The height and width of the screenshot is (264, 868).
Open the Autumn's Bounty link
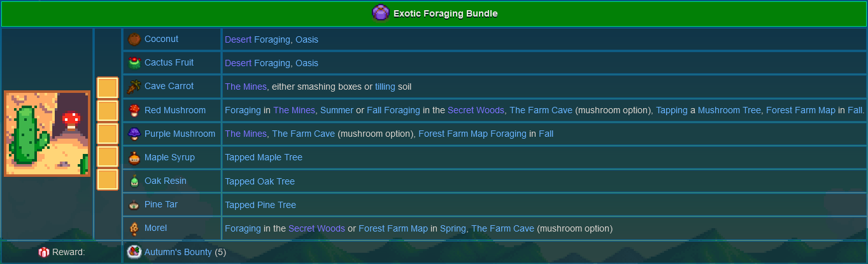[178, 252]
